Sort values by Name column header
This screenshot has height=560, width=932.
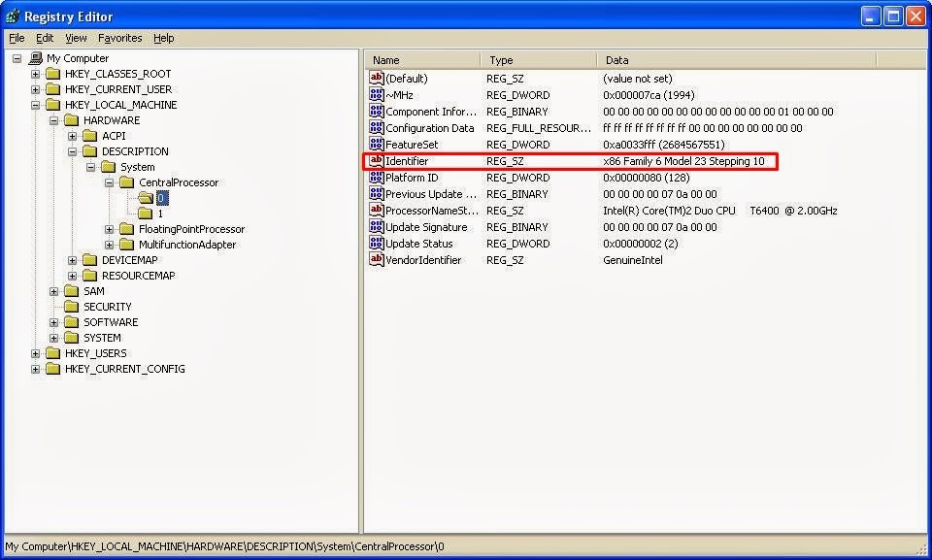coord(422,60)
